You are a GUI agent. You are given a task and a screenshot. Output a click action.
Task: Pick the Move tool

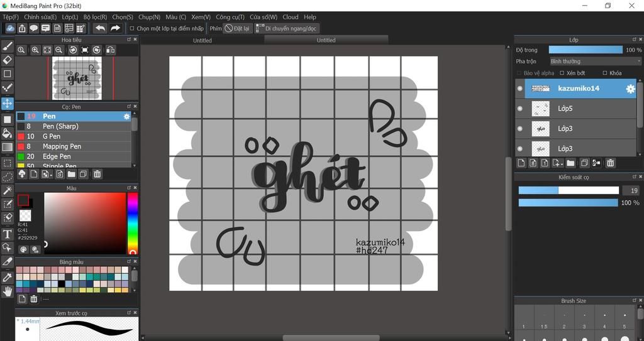tap(8, 103)
